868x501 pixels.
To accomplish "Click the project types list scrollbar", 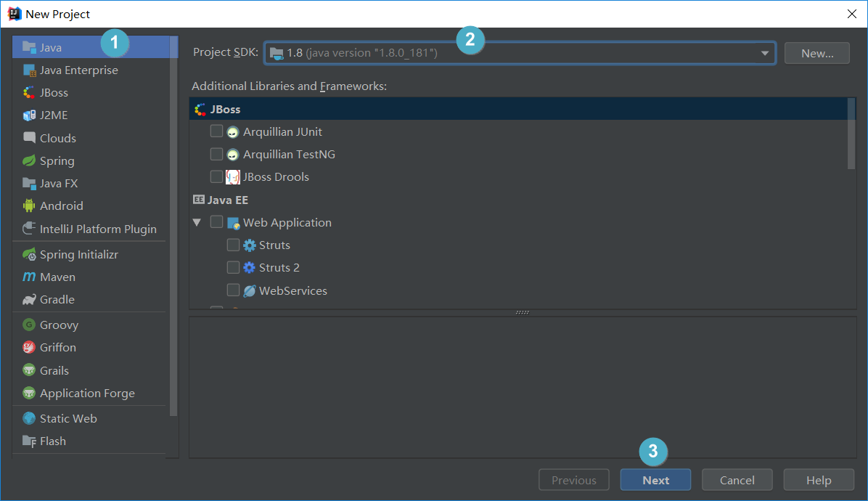I will (174, 226).
